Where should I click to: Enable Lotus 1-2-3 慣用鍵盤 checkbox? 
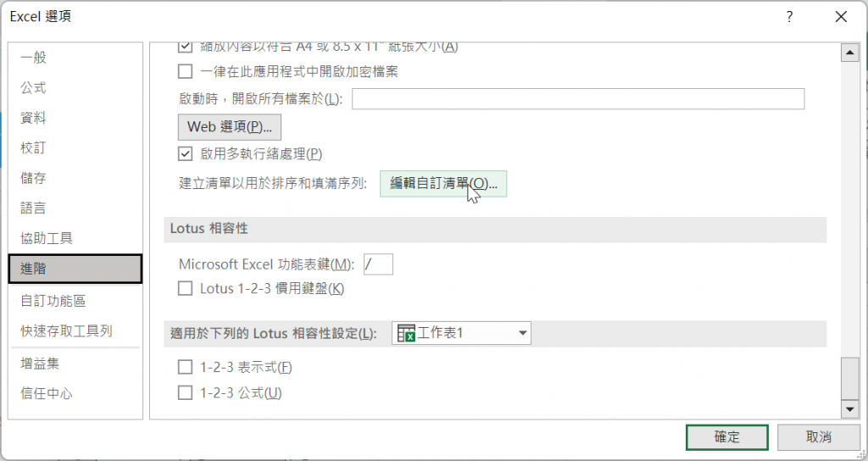(x=185, y=288)
